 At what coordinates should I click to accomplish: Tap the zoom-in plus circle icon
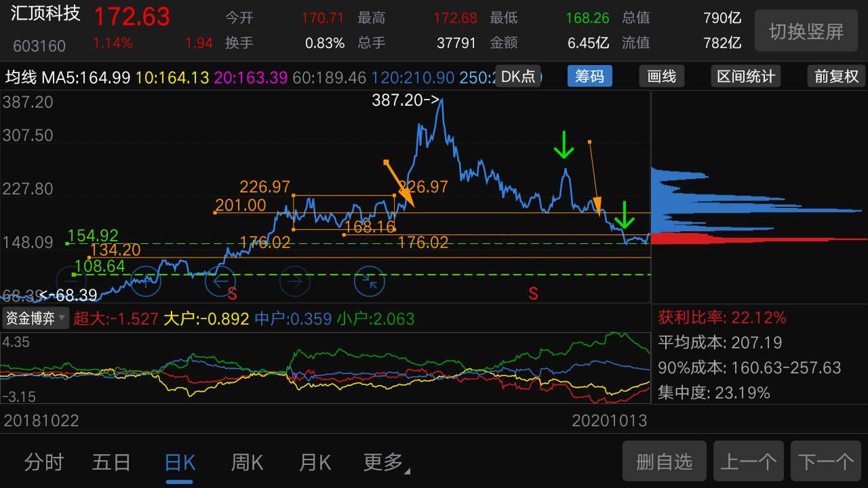pos(146,280)
